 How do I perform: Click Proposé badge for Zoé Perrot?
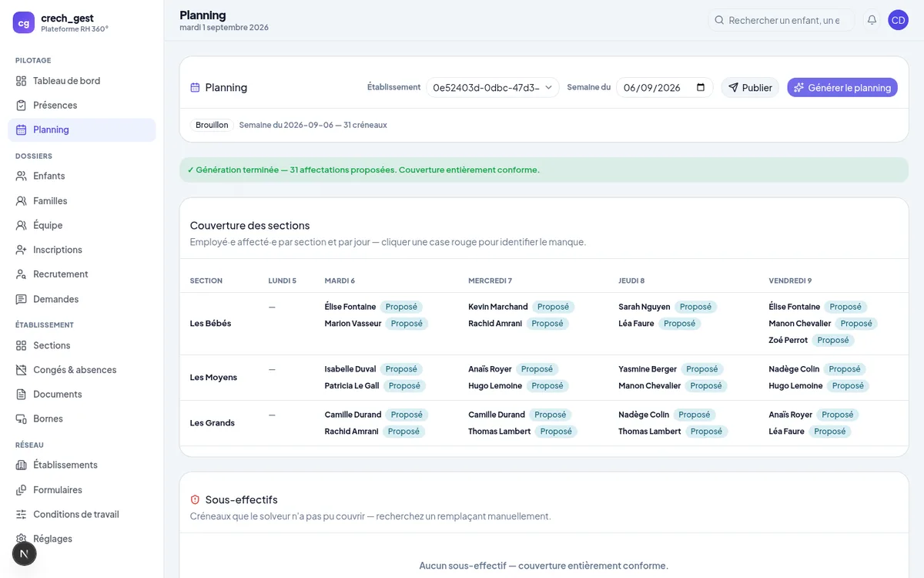coord(833,341)
